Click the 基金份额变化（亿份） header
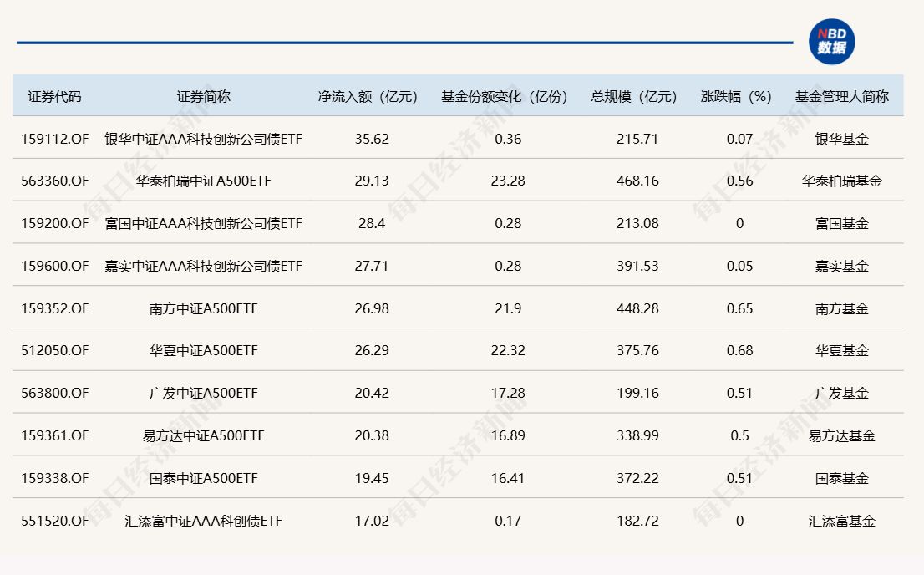Screen dimensions: 924x575 click(505, 96)
